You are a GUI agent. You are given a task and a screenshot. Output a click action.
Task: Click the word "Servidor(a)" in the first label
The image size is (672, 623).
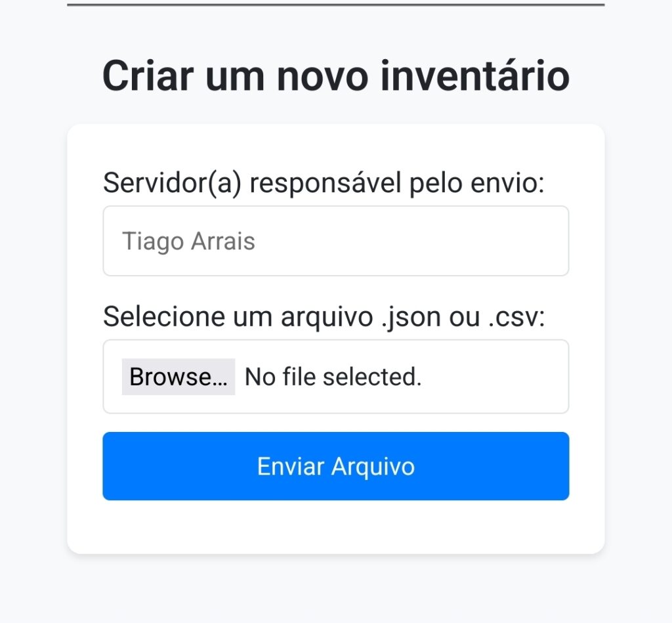(x=173, y=183)
